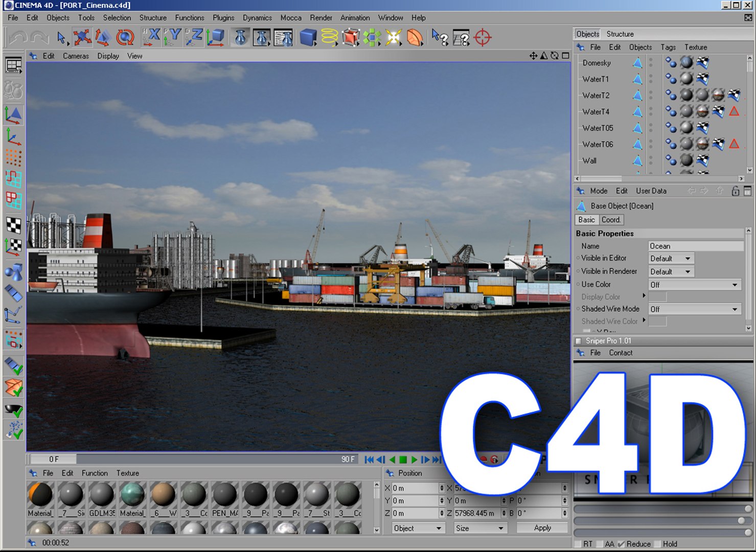Open the Mocca menu
This screenshot has width=756, height=552.
click(291, 17)
